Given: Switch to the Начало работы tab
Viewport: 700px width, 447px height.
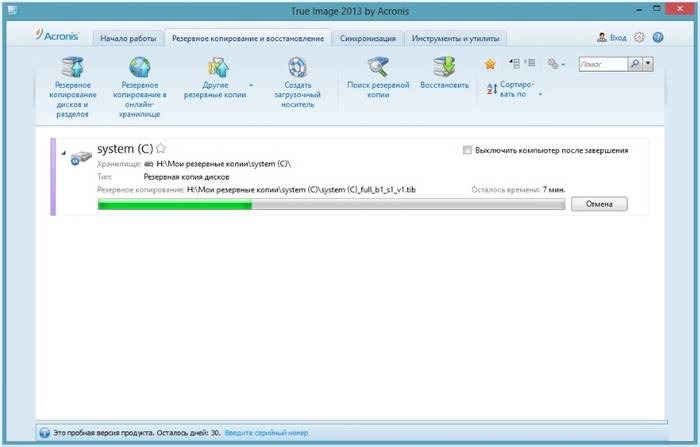Looking at the screenshot, I should [128, 38].
